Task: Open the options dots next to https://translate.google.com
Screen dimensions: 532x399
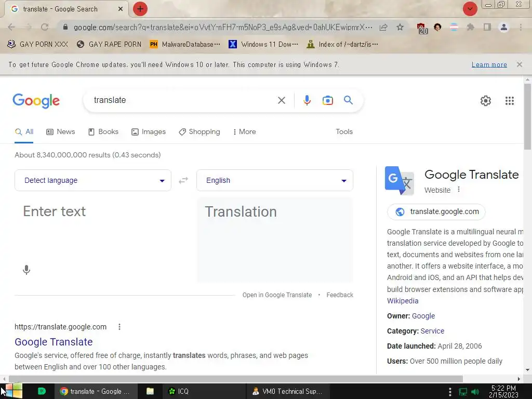Action: pyautogui.click(x=119, y=327)
